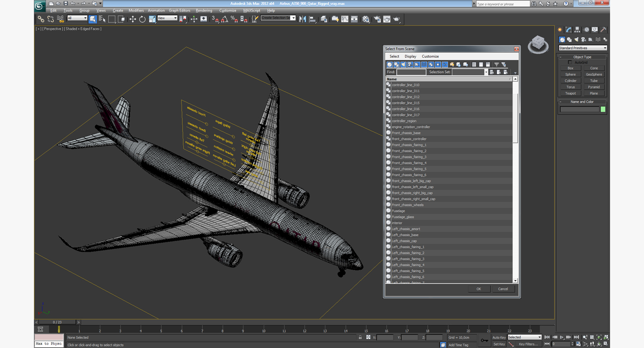Toggle Display Bone Objects filter in dialog
Viewport: 644px width, 348px height.
coord(445,64)
